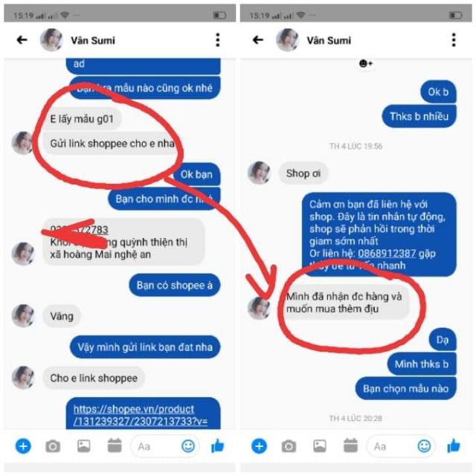Viewport: 476px width, 476px height.
Task: Tap blue plus icon in right chat toolbar
Action: pos(259,446)
